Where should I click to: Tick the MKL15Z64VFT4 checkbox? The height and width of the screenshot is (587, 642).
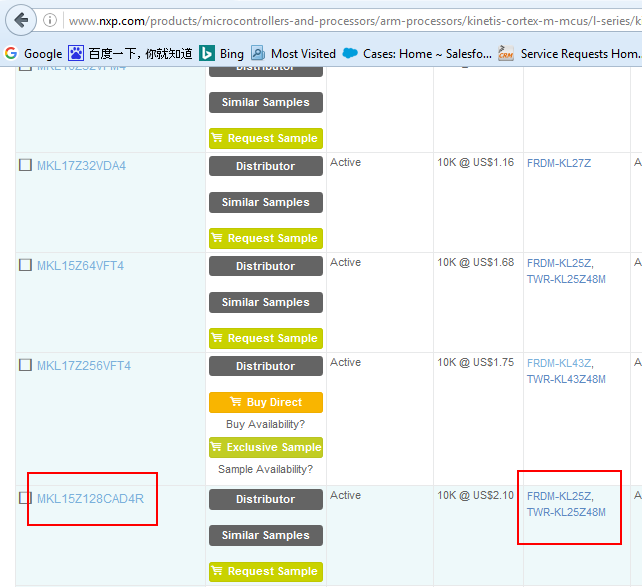(25, 265)
